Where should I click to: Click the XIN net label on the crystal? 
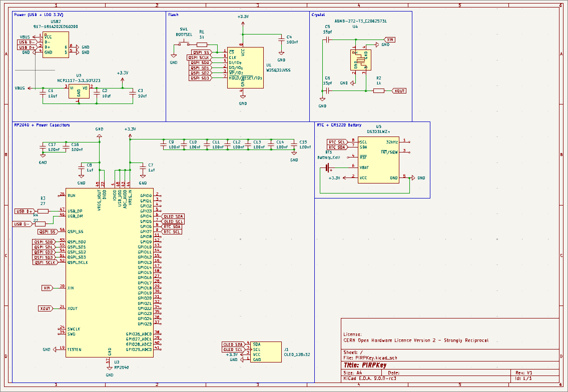click(x=389, y=39)
